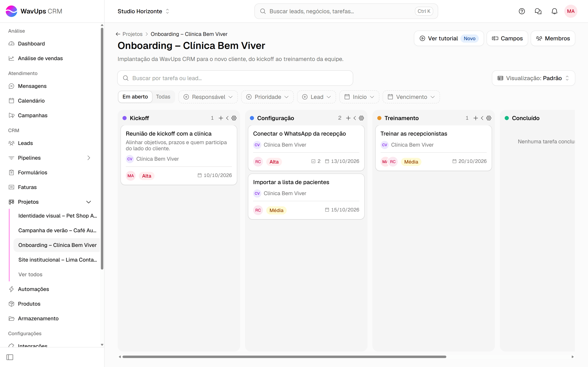Open the Responsável filter dropdown
The image size is (588, 367).
[208, 97]
